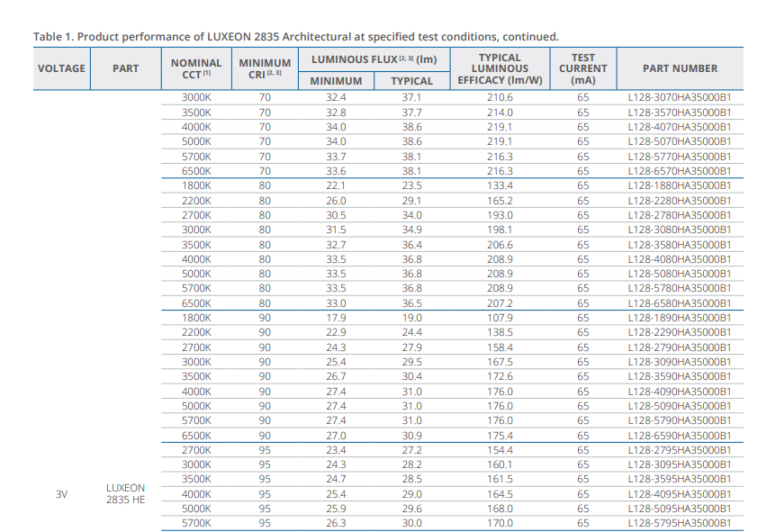758x532 pixels.
Task: Click part number L128-5795HA35000B1
Action: tap(679, 524)
